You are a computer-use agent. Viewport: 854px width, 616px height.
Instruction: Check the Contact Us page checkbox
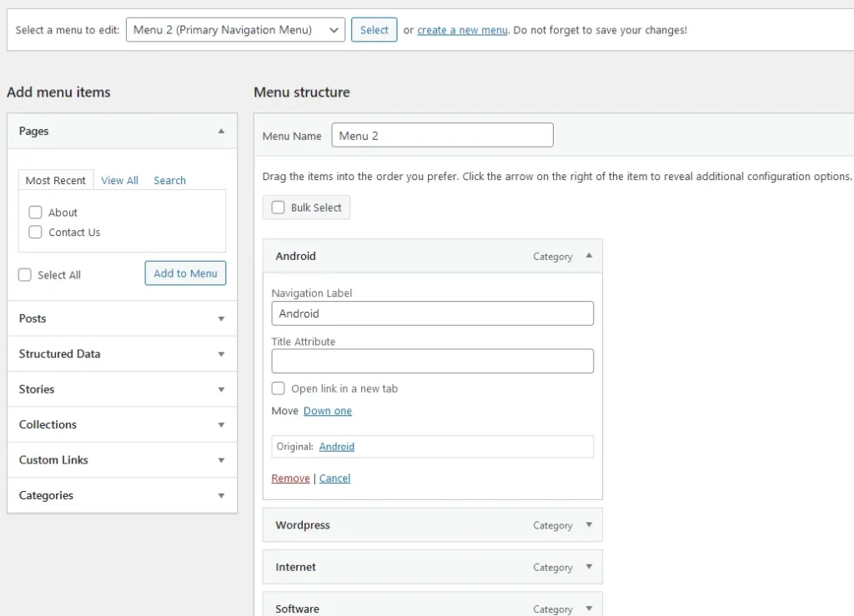coord(35,233)
